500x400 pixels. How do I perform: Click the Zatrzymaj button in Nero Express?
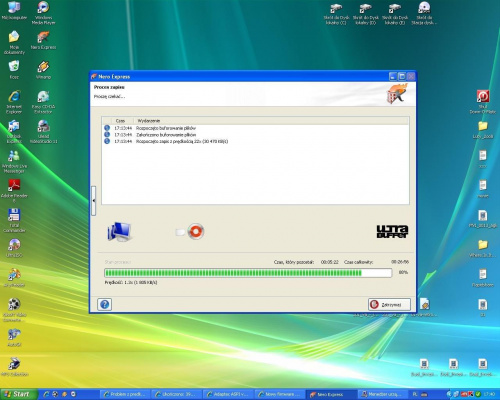pos(389,304)
